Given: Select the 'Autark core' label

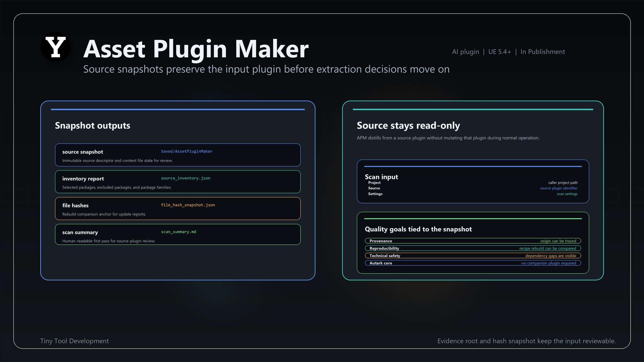Looking at the screenshot, I should coord(381,263).
